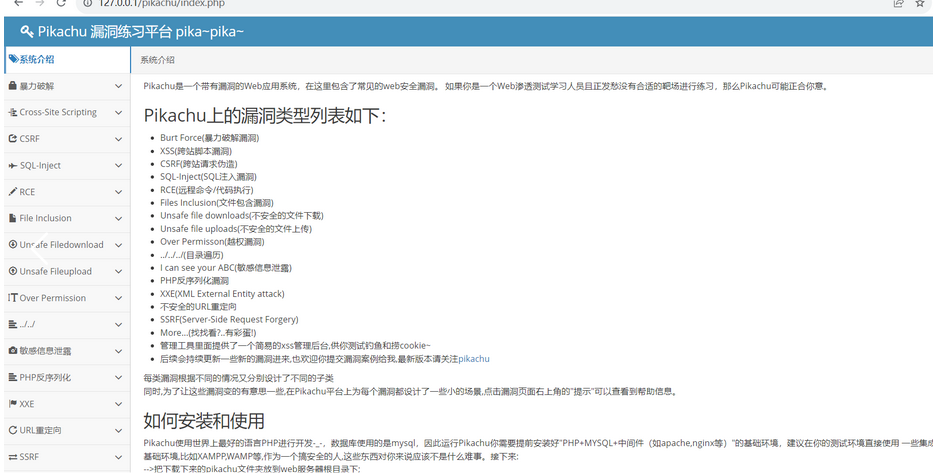Screen dimensions: 933x473
Task: Expand the SQL-Inject menu chevron
Action: [x=118, y=165]
